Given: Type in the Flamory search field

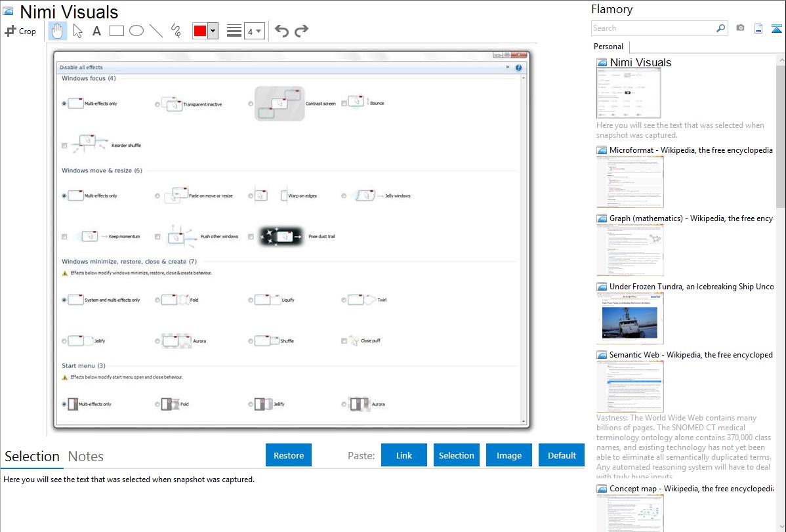Looking at the screenshot, I should (653, 28).
